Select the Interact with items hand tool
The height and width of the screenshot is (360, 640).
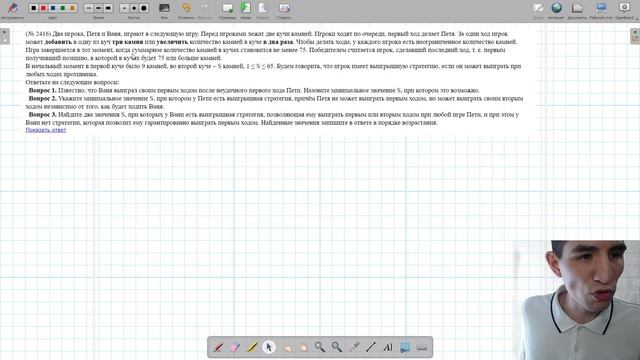tap(286, 347)
